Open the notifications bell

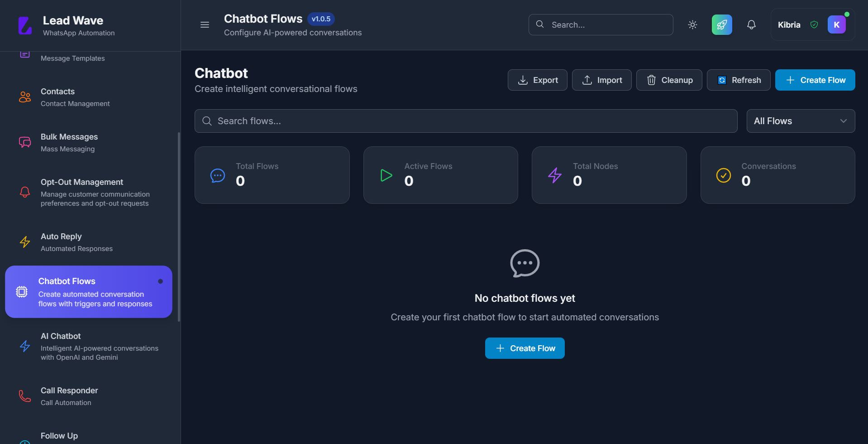coord(751,25)
